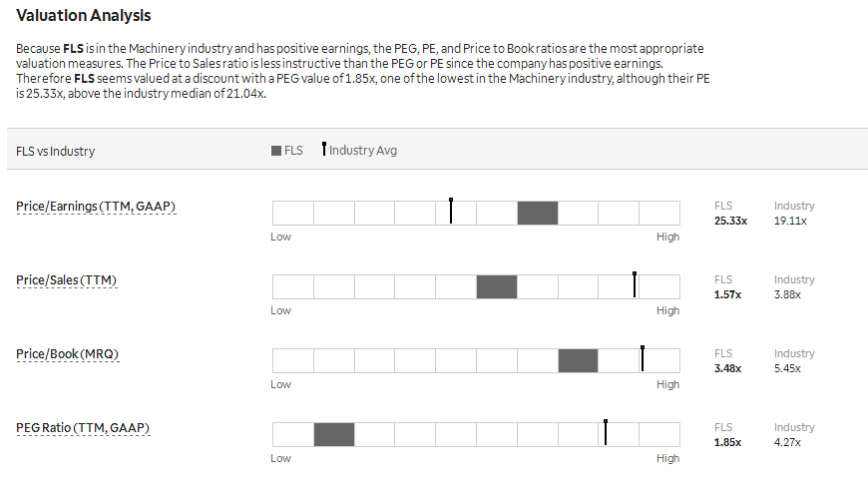The width and height of the screenshot is (868, 492).
Task: Click the Price/Book (MRQ) label link
Action: (x=68, y=354)
